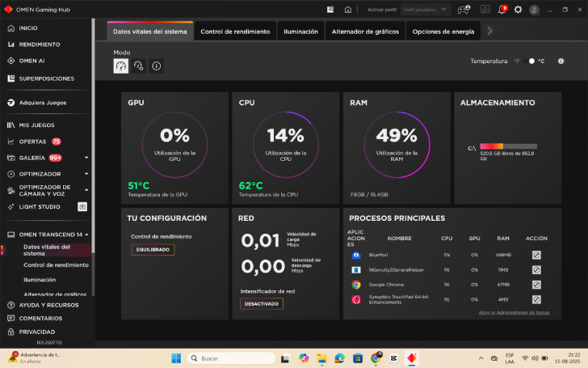588x368 pixels.
Task: Click the BlueMail process row name
Action: point(378,255)
